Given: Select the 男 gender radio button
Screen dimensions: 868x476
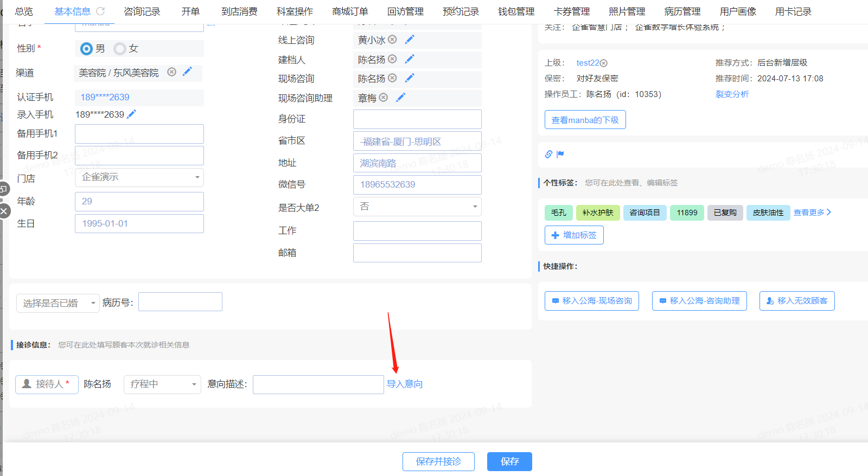Looking at the screenshot, I should pyautogui.click(x=86, y=49).
